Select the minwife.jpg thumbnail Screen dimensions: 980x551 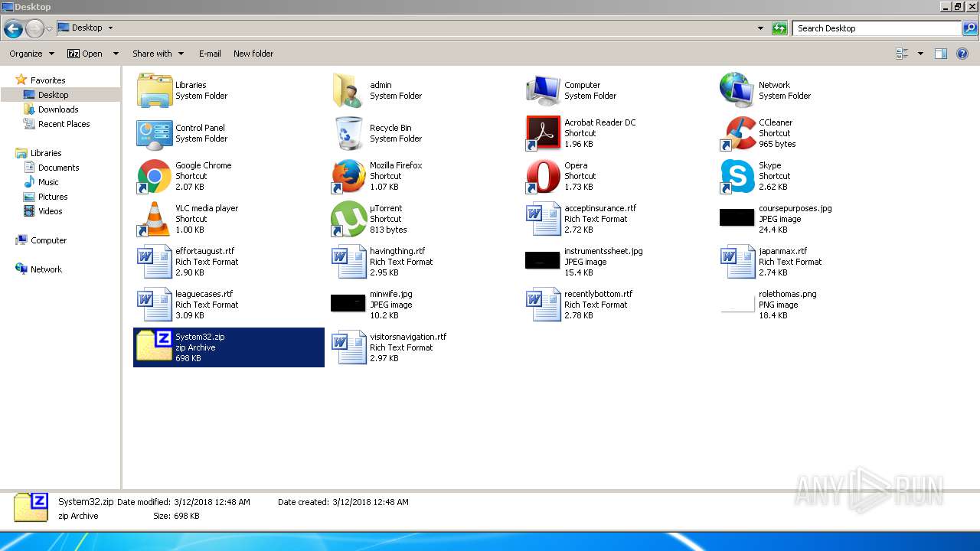coord(348,303)
